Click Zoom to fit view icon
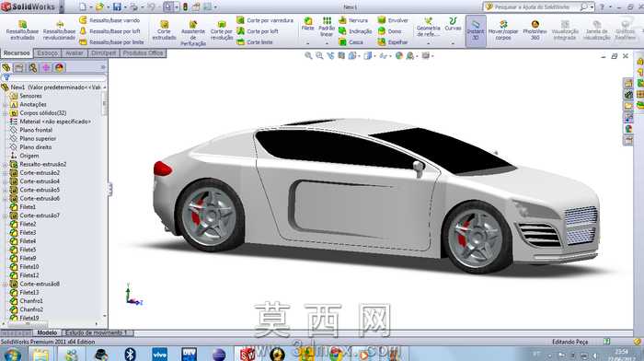This screenshot has width=644, height=361. click(x=308, y=55)
